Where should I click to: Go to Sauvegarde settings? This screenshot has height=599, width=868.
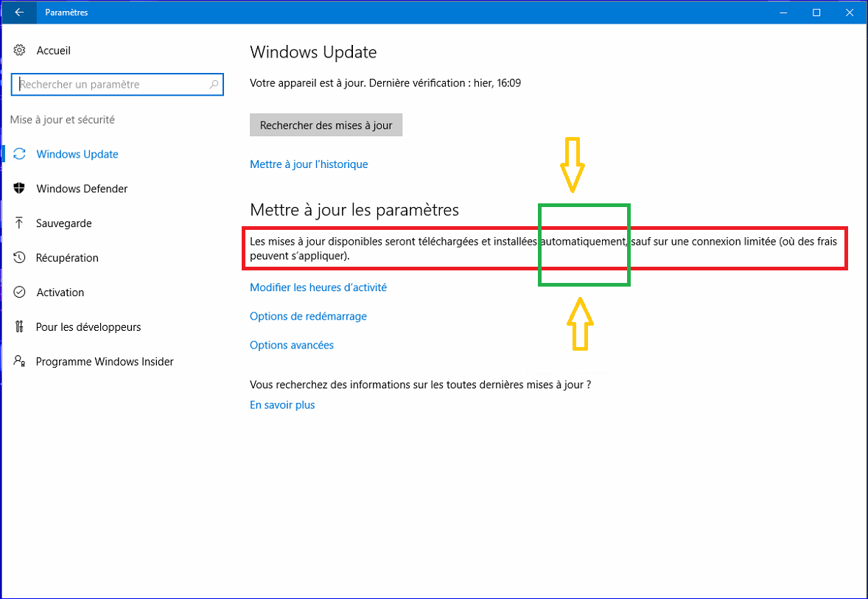pyautogui.click(x=63, y=223)
